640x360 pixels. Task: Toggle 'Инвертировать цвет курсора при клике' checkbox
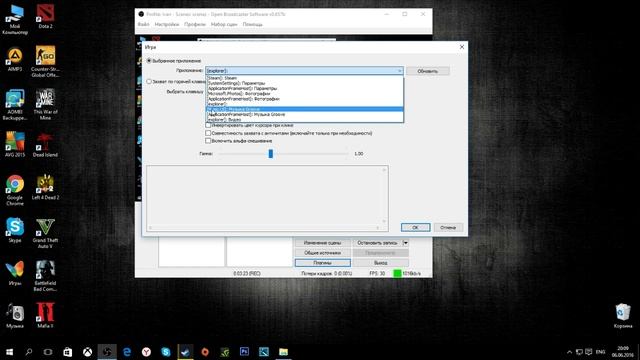tap(208, 125)
